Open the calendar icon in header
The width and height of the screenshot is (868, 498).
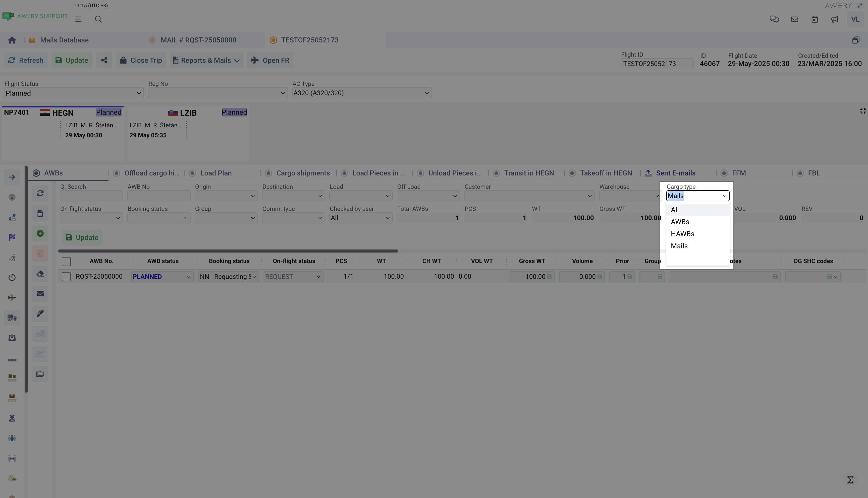tap(815, 20)
